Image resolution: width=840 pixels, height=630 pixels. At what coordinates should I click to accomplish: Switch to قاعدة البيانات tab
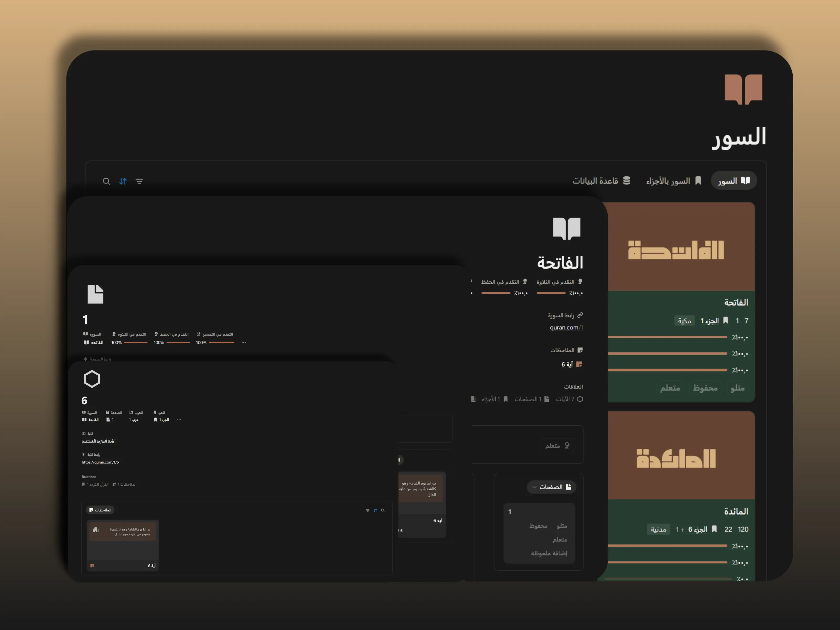pos(601,181)
